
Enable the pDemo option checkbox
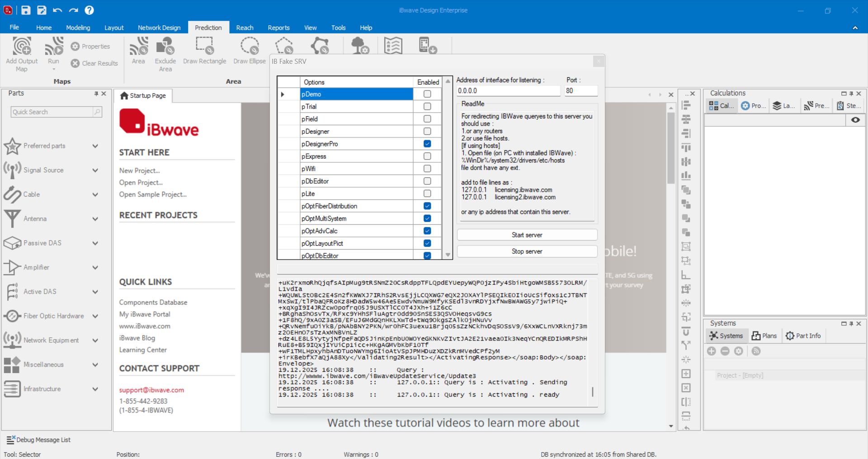pos(427,94)
